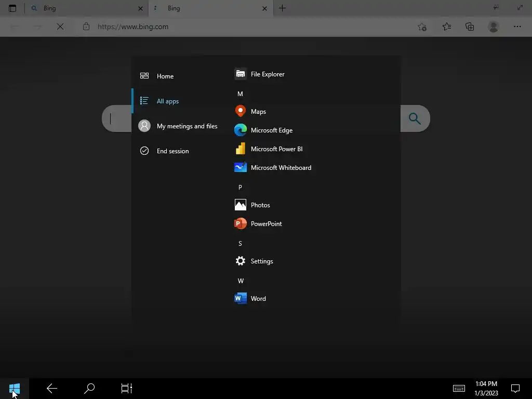532x399 pixels.
Task: Open Edge Settings and more menu
Action: pyautogui.click(x=517, y=26)
